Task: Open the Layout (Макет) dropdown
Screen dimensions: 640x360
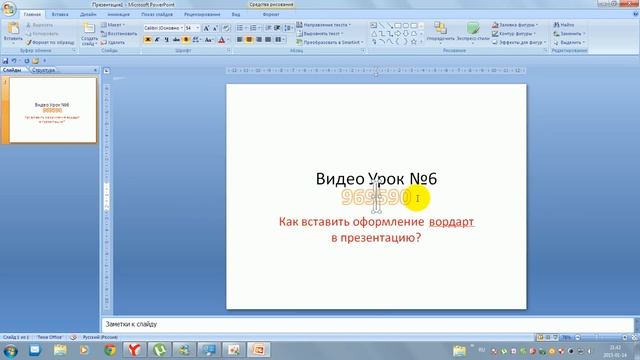Action: click(x=113, y=25)
